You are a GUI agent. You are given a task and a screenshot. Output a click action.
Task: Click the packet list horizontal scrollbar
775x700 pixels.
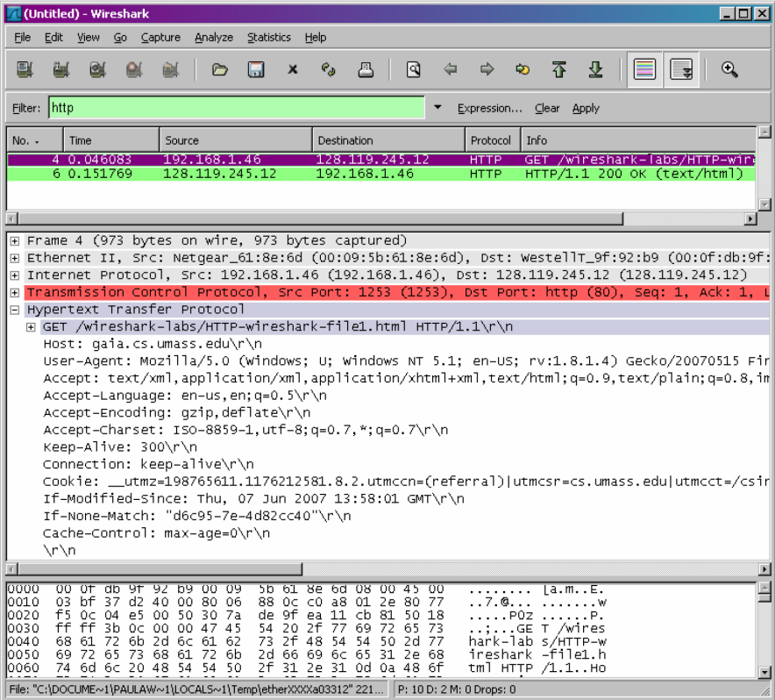click(380, 218)
